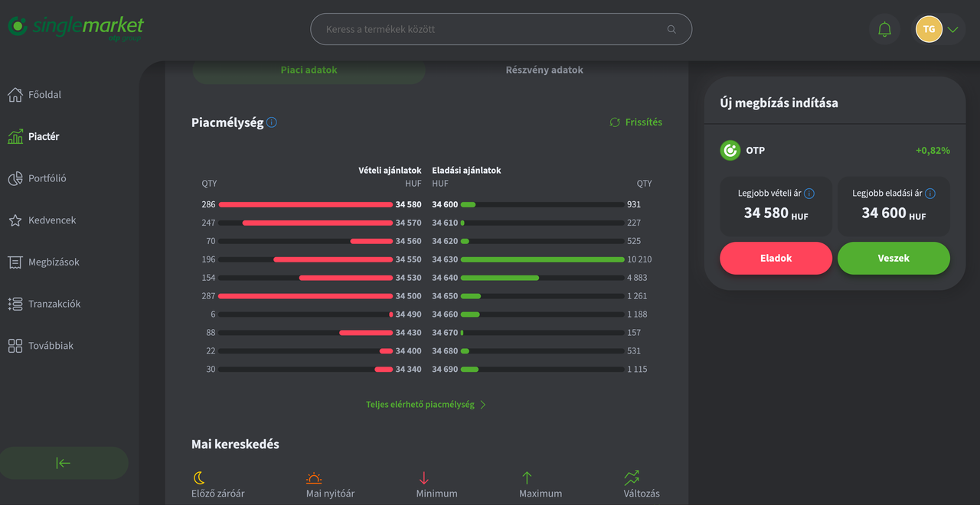Screen dimensions: 980x505
Task: Click the Portfólió pie chart icon
Action: click(x=15, y=178)
